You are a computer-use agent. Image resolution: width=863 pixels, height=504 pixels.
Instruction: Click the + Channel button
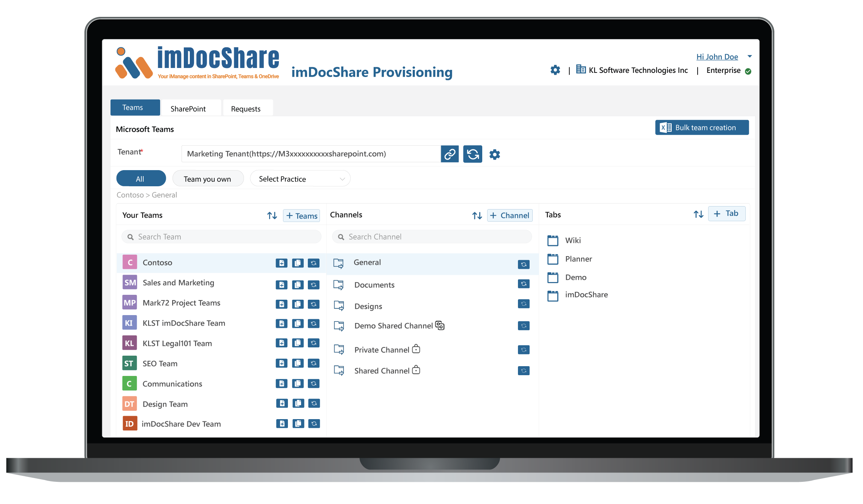click(x=510, y=215)
